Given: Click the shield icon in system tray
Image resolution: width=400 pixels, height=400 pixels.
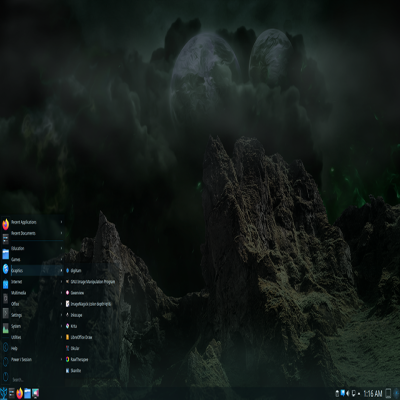Looking at the screenshot, I should coord(354,393).
